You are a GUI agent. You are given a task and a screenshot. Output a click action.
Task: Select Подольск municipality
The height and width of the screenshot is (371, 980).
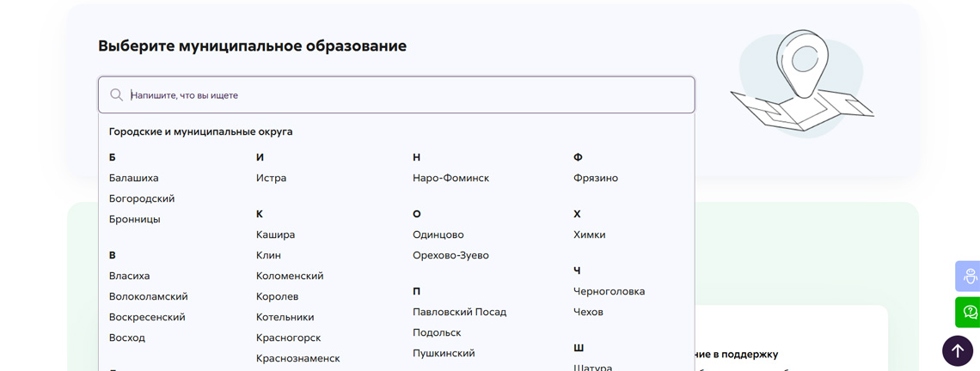[x=437, y=332]
